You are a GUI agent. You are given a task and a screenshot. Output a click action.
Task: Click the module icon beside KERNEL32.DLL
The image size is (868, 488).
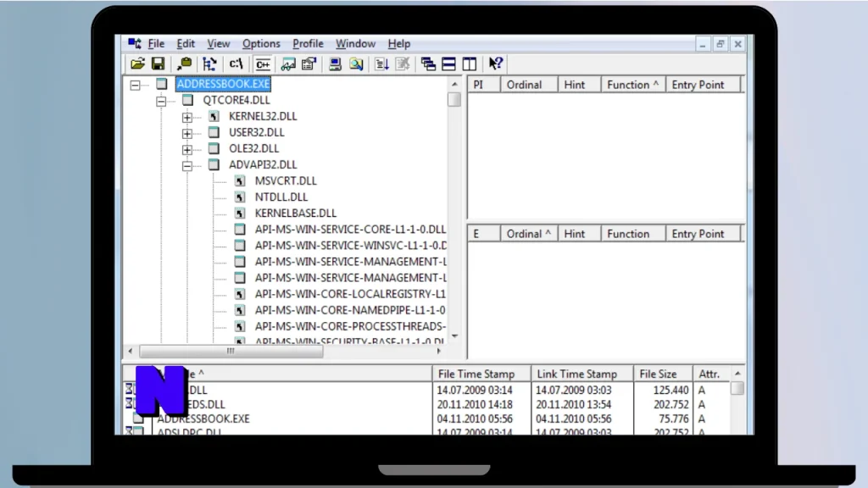[214, 116]
